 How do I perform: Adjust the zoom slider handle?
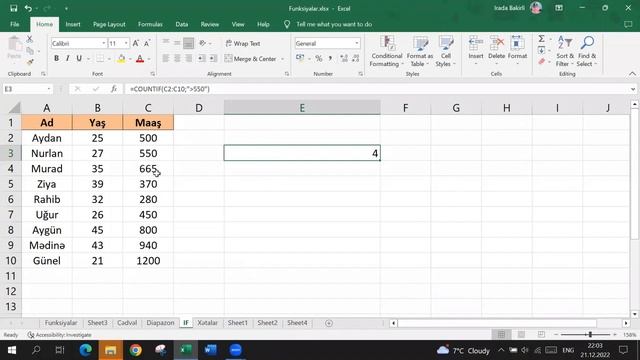pos(590,334)
